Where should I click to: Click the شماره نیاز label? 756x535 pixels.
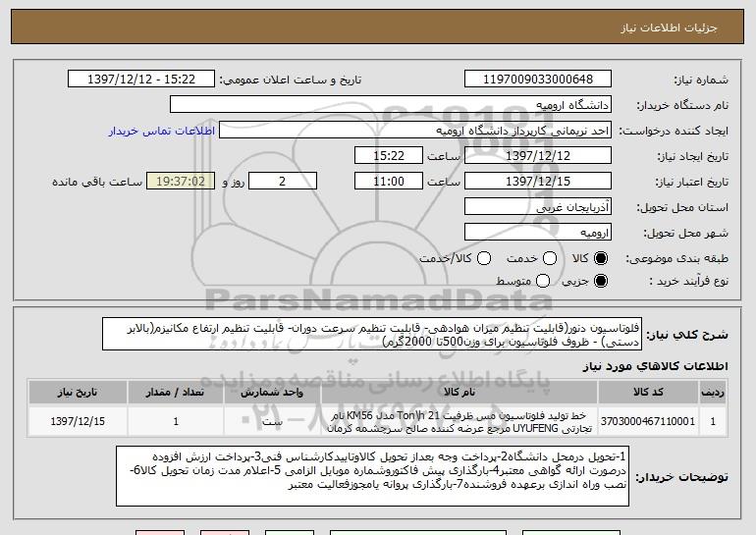click(x=701, y=80)
